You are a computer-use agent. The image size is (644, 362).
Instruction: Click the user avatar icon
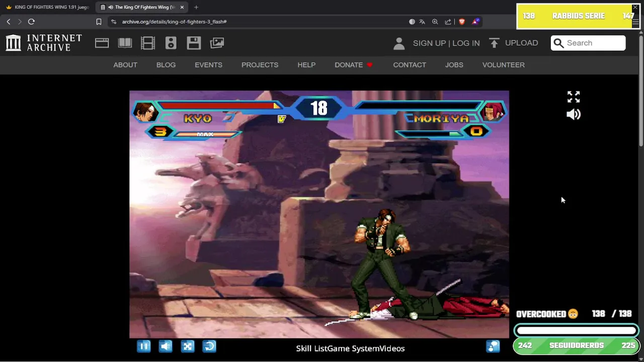399,44
